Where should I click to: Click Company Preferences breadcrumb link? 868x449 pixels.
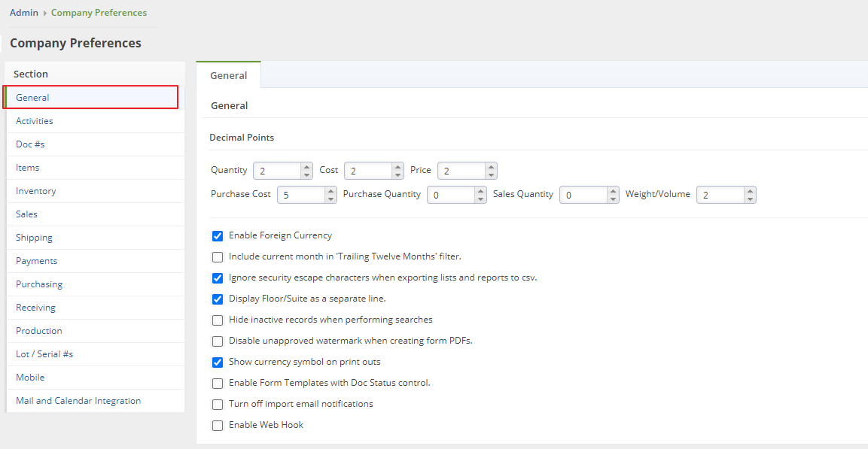pos(99,12)
